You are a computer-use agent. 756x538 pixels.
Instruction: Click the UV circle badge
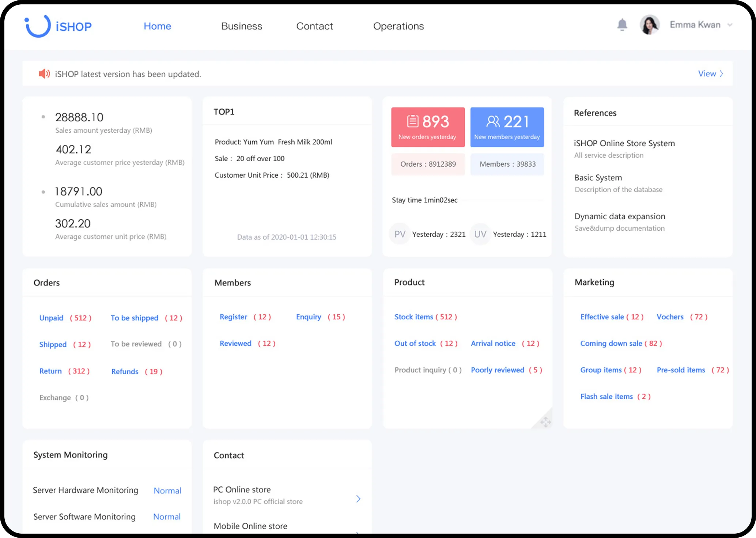click(x=480, y=234)
